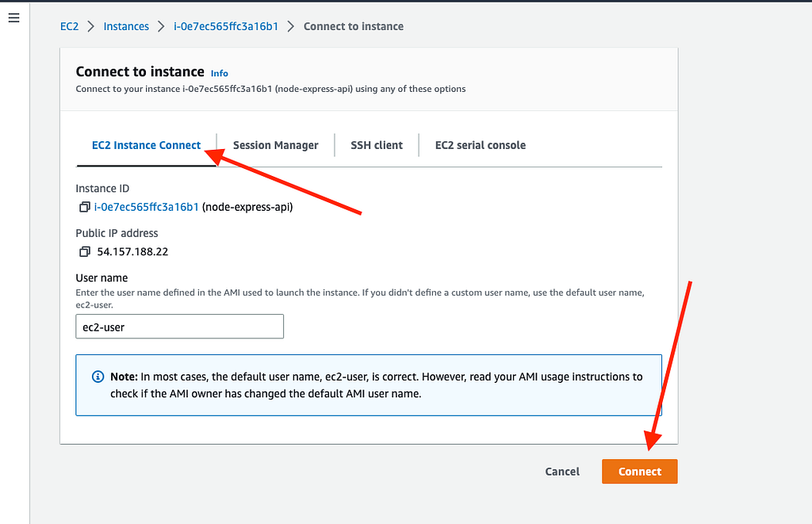Open instance i-0e7ec565ffc3a16b1 from the breadcrumb
Viewport: 812px width, 524px height.
[x=226, y=26]
